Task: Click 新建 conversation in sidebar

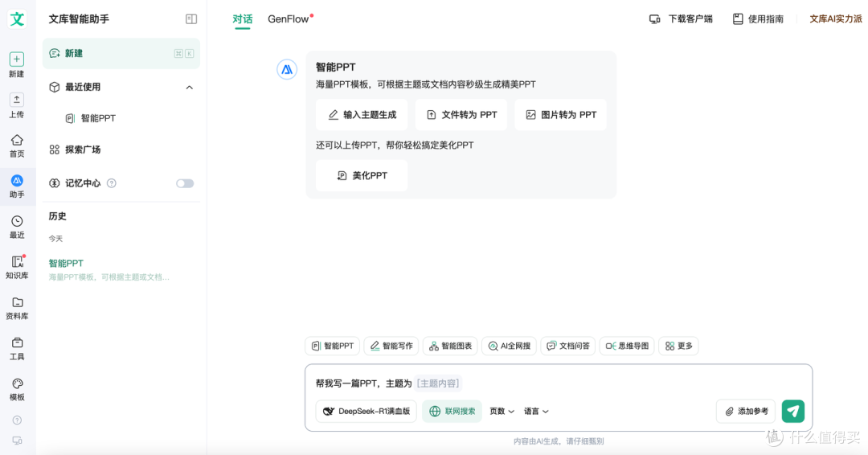Action: (x=121, y=54)
